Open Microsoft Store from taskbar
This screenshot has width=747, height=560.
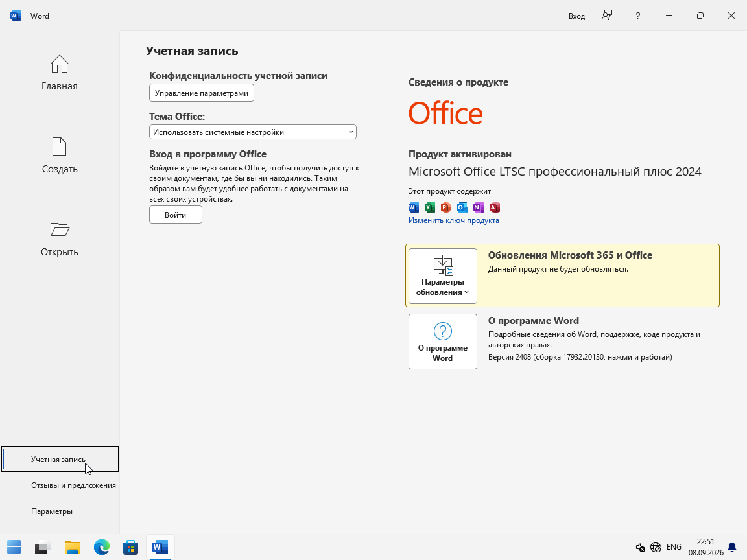coord(130,547)
